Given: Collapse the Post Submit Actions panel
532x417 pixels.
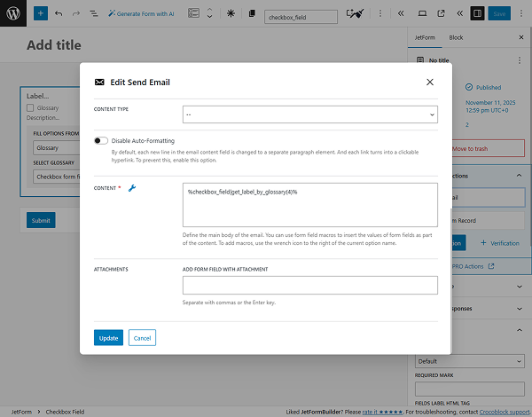Looking at the screenshot, I should (519, 176).
